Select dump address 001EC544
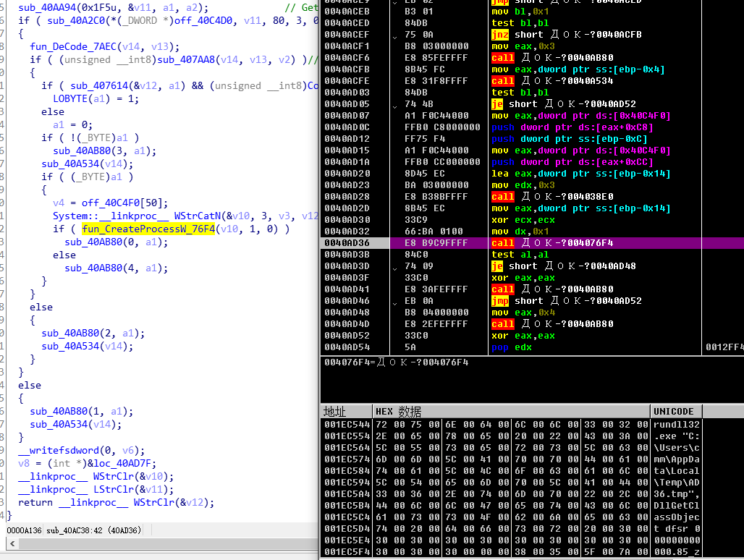 pyautogui.click(x=347, y=425)
